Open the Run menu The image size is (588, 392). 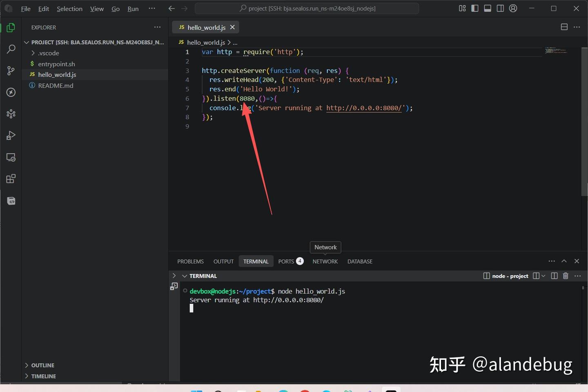(133, 8)
